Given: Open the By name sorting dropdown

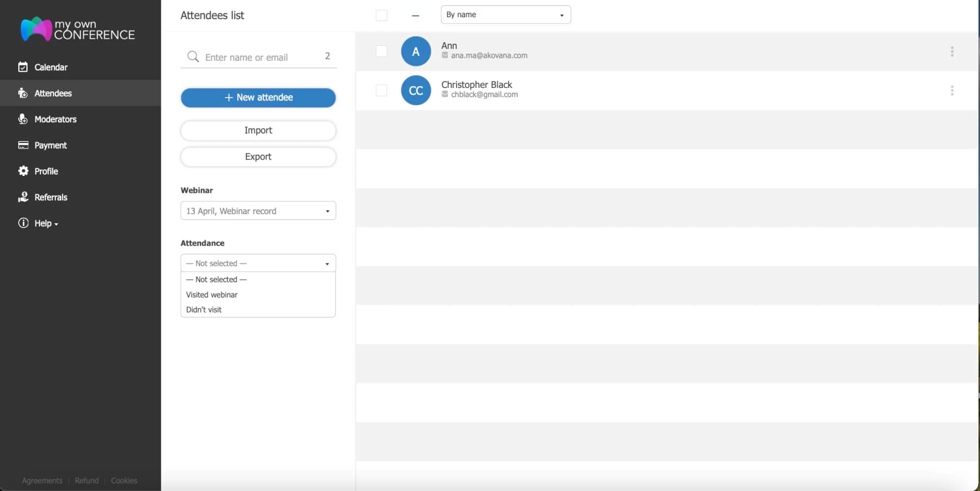Looking at the screenshot, I should click(505, 15).
